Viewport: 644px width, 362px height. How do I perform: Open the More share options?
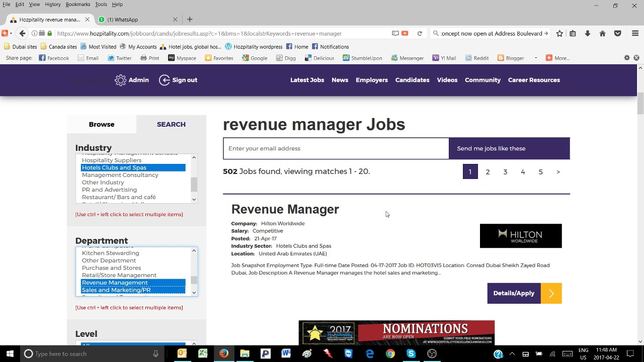[x=557, y=58]
